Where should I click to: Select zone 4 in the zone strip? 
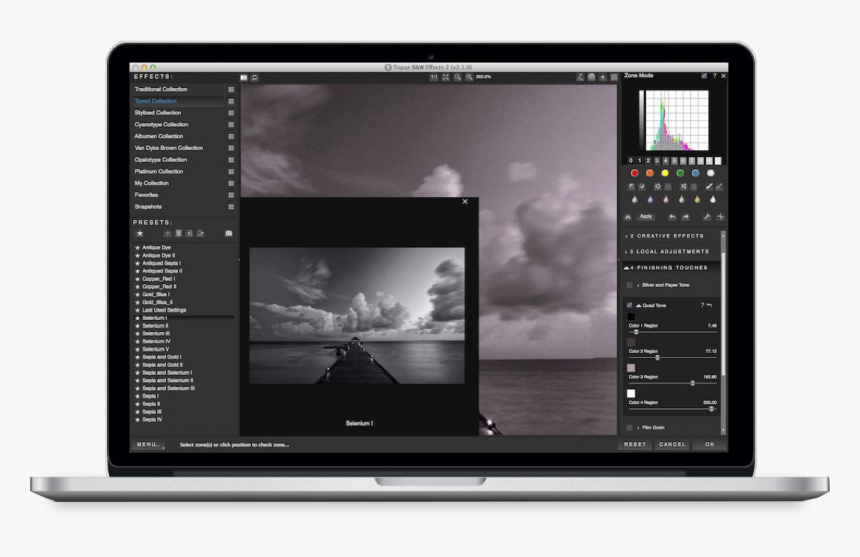(666, 161)
